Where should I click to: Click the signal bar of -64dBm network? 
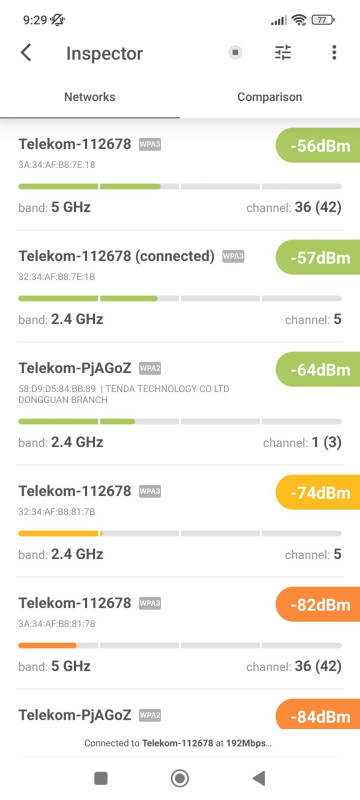(x=180, y=421)
